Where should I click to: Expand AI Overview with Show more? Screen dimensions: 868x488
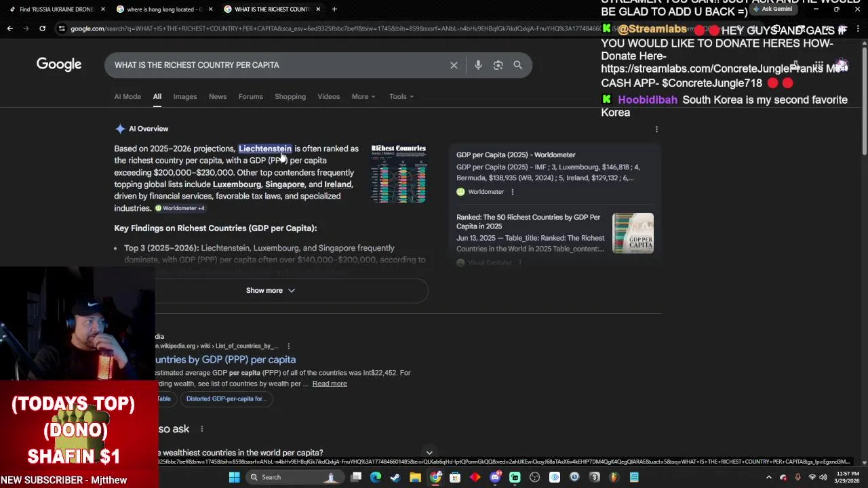click(271, 290)
